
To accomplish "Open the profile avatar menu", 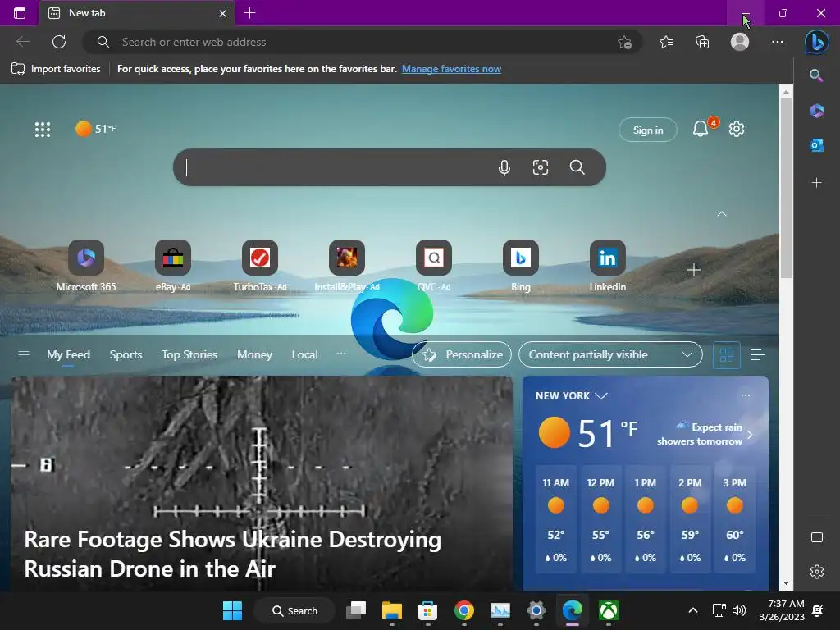I will pyautogui.click(x=740, y=42).
